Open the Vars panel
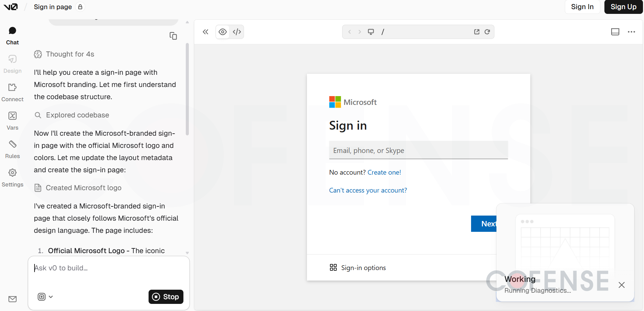 click(13, 121)
